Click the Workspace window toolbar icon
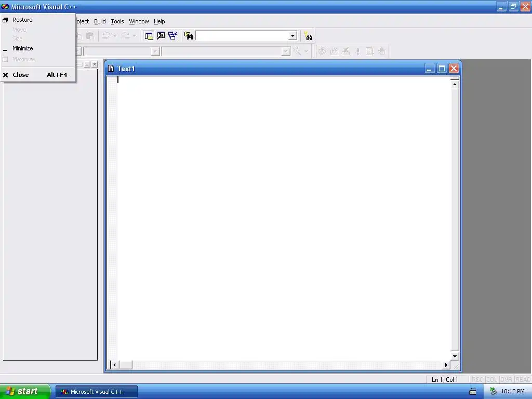532x399 pixels. tap(149, 36)
